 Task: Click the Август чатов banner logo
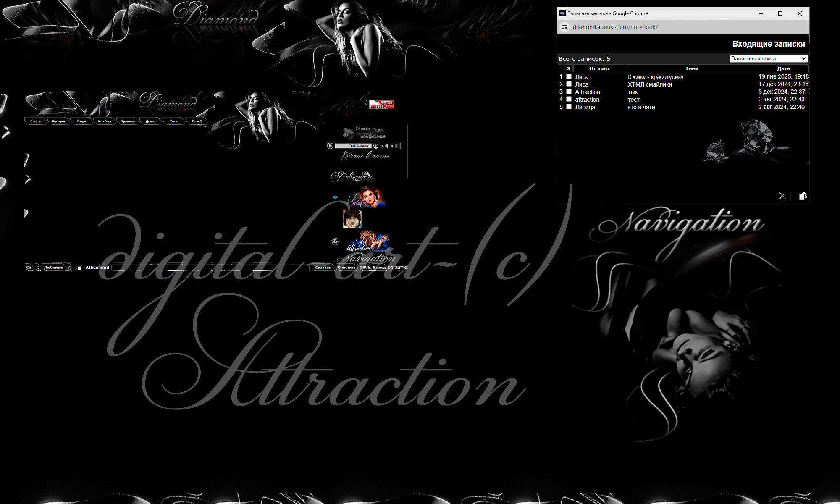[x=381, y=105]
